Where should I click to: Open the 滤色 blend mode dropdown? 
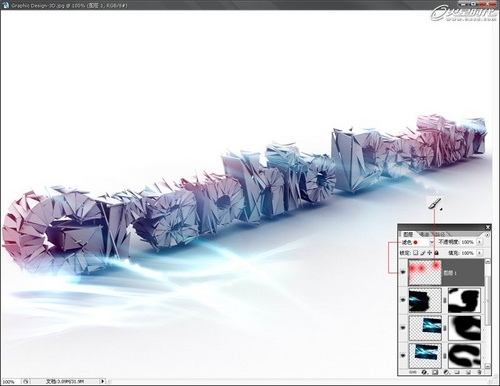coord(432,242)
